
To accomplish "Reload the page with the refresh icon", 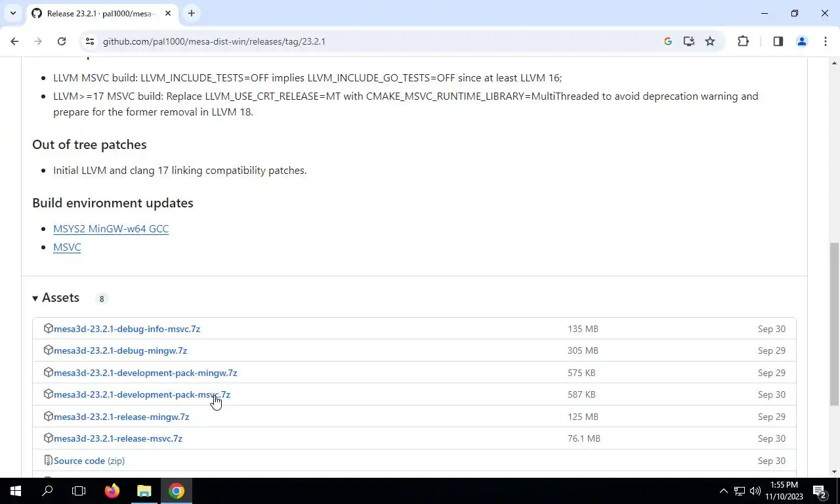I will (62, 41).
